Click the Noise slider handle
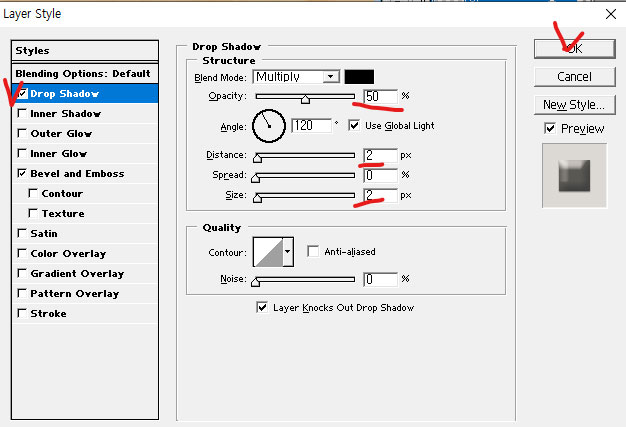Viewport: 626px width, 427px height. click(256, 282)
